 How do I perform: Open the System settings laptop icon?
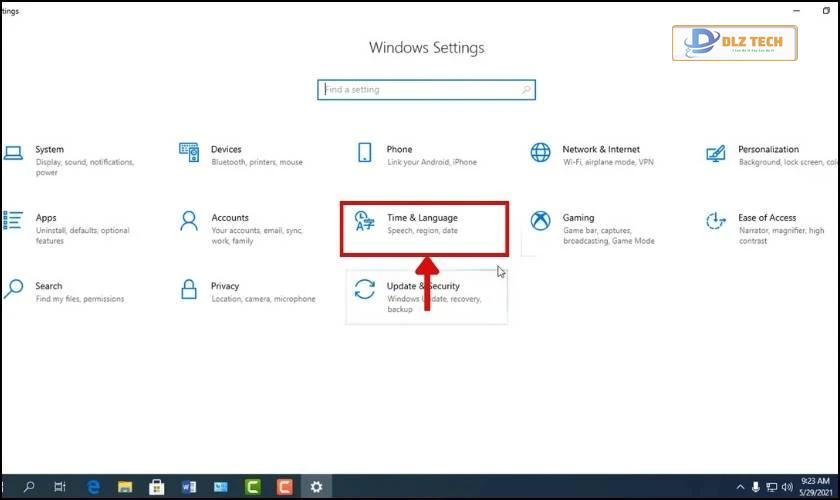pyautogui.click(x=13, y=153)
